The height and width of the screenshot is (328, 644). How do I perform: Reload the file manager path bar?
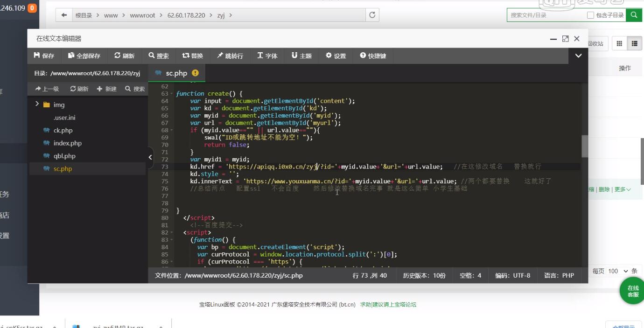pos(372,15)
